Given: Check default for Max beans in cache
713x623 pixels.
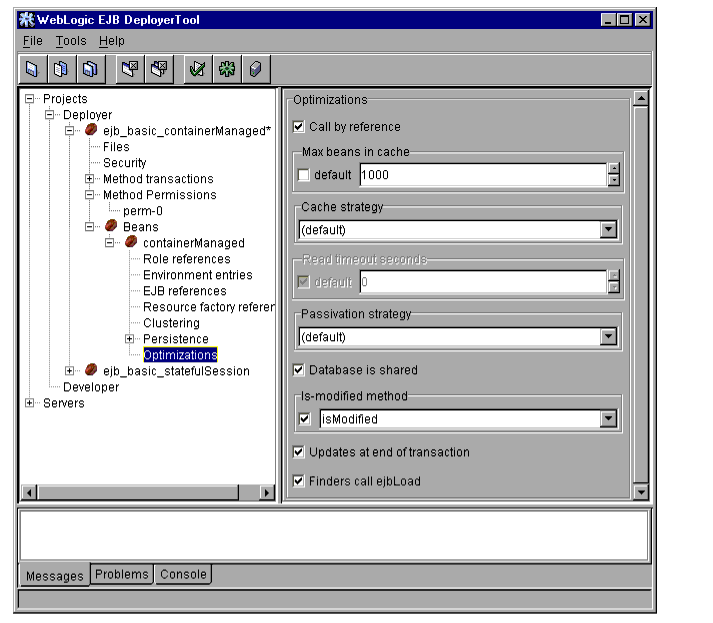Looking at the screenshot, I should (x=303, y=175).
